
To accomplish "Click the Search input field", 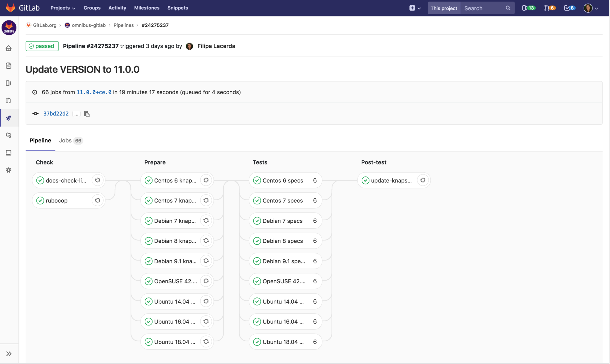I will click(483, 8).
